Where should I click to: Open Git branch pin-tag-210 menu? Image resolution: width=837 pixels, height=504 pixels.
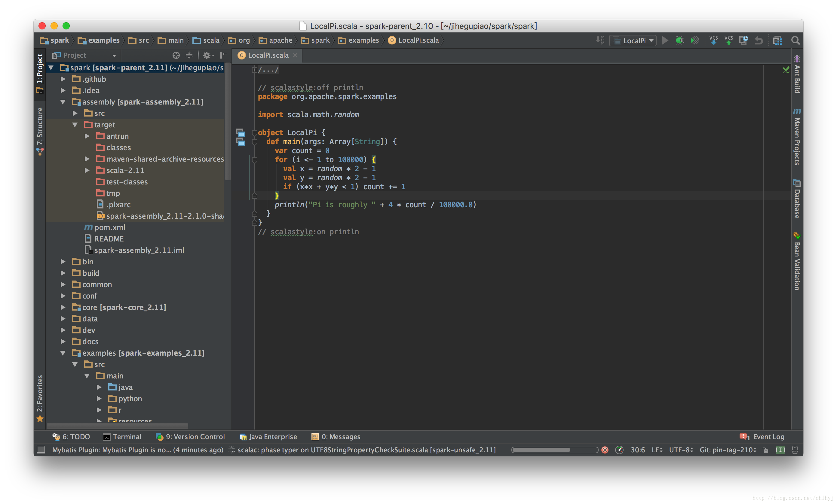pos(728,450)
